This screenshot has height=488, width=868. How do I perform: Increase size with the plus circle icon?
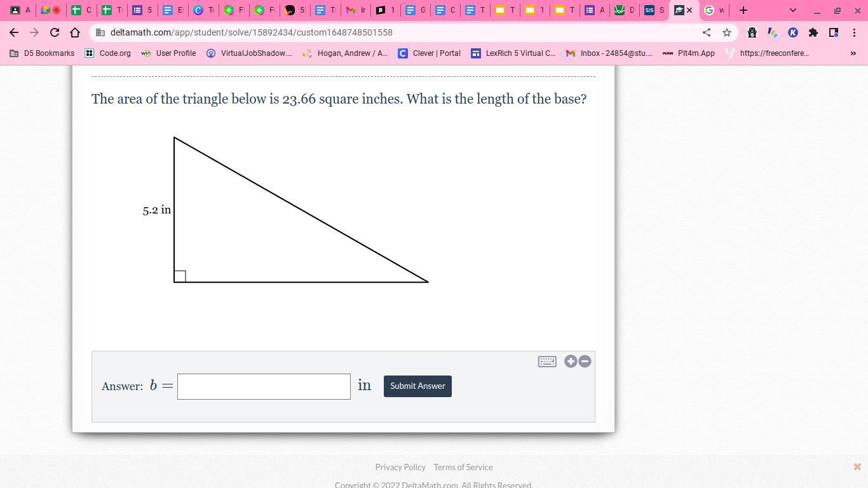[571, 362]
